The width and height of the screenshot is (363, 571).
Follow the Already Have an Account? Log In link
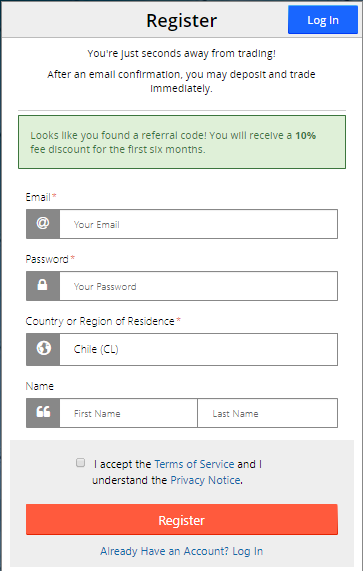pos(182,551)
